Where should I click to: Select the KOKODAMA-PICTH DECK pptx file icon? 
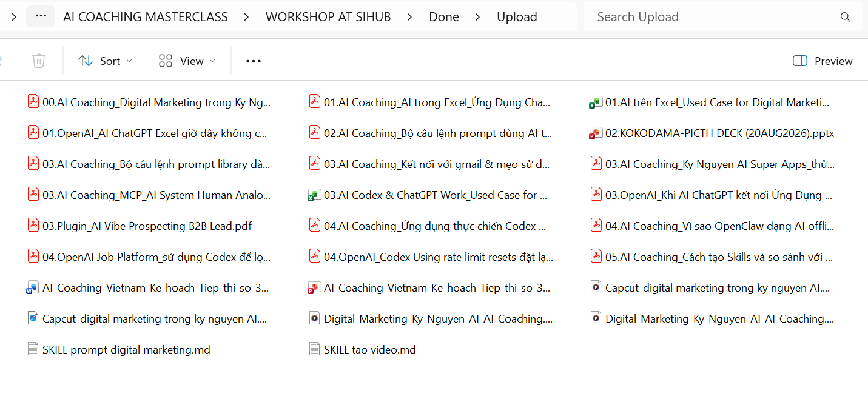596,133
